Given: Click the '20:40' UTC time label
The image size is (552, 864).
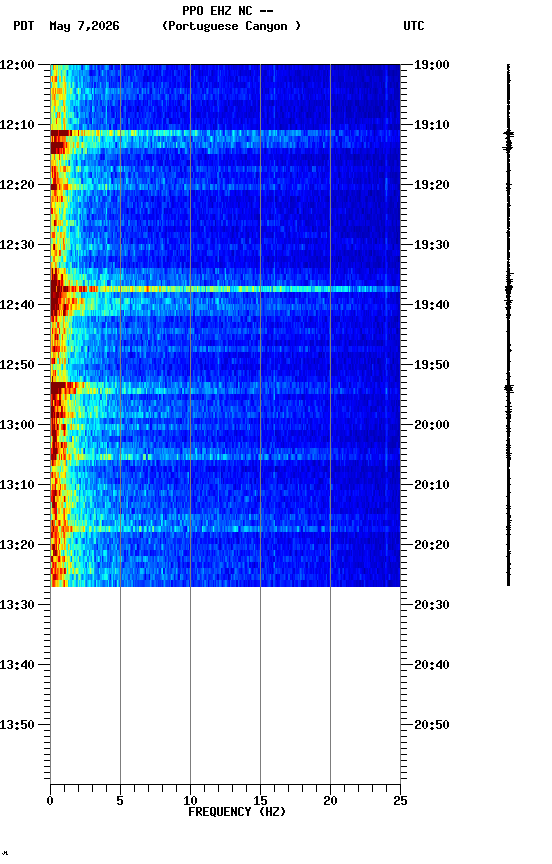Looking at the screenshot, I should tap(432, 665).
